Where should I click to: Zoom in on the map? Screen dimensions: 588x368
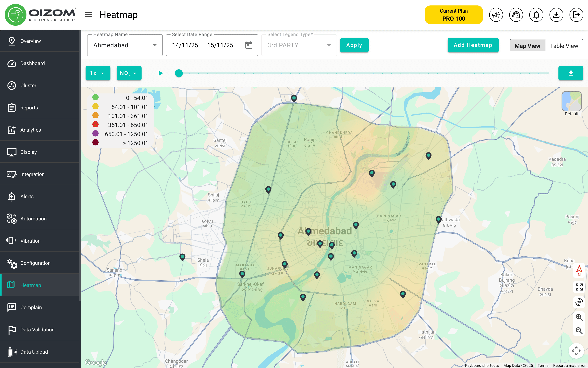[x=579, y=317]
